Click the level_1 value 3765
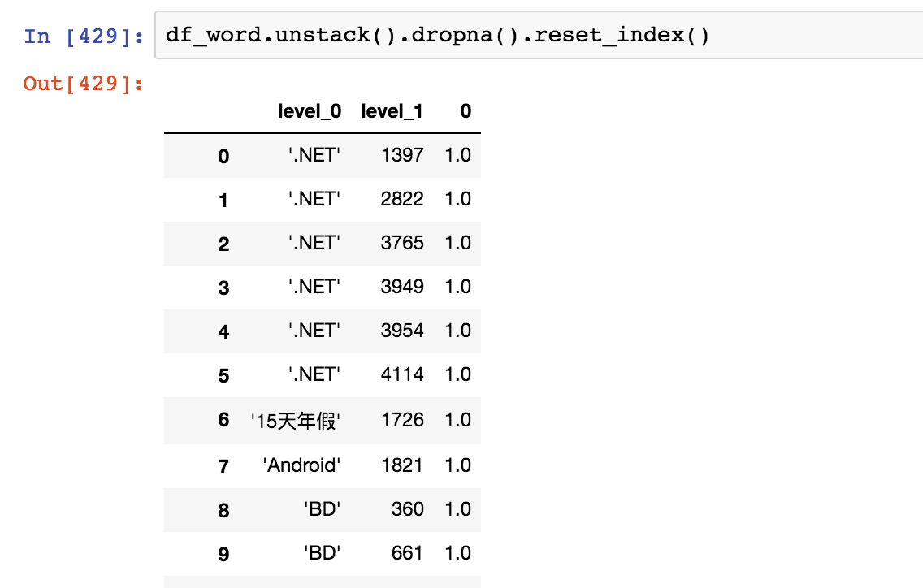This screenshot has width=923, height=588. (402, 243)
